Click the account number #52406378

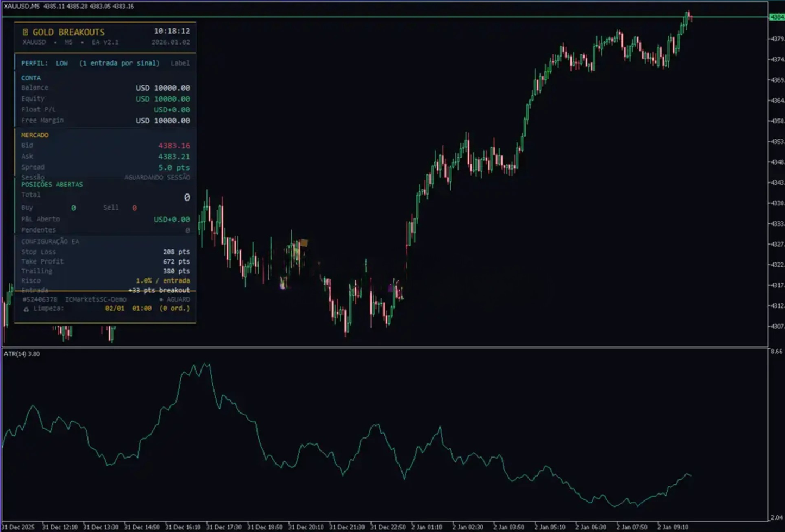coord(40,299)
